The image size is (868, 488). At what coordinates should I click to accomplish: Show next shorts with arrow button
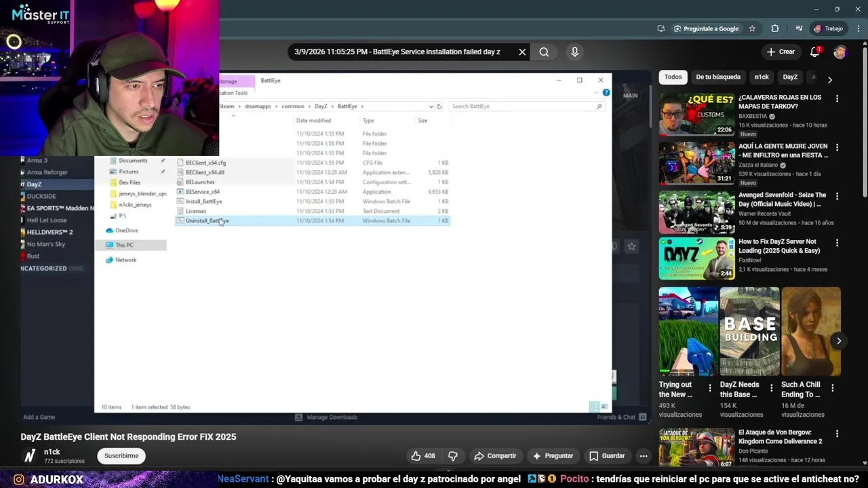click(839, 341)
